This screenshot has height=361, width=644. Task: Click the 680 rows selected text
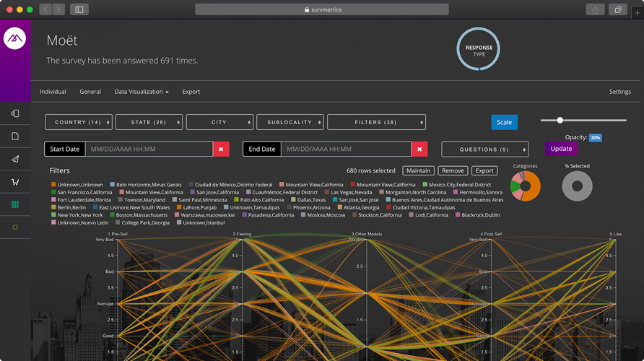[370, 170]
